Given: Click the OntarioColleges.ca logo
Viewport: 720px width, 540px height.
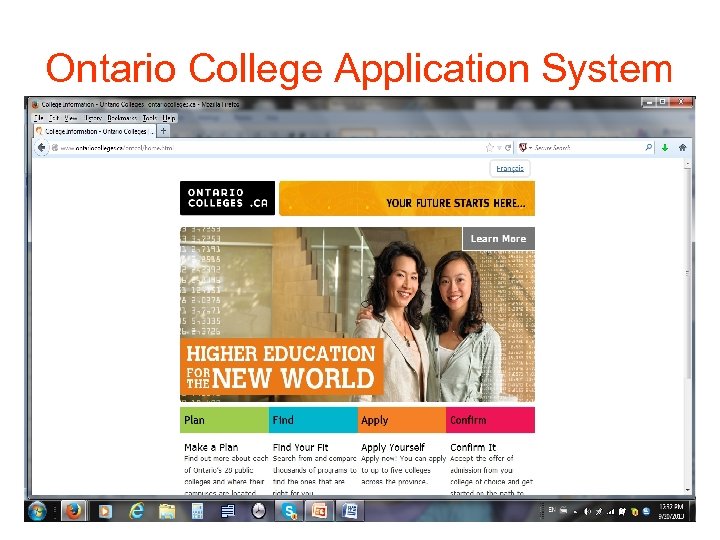Looking at the screenshot, I should [x=227, y=198].
